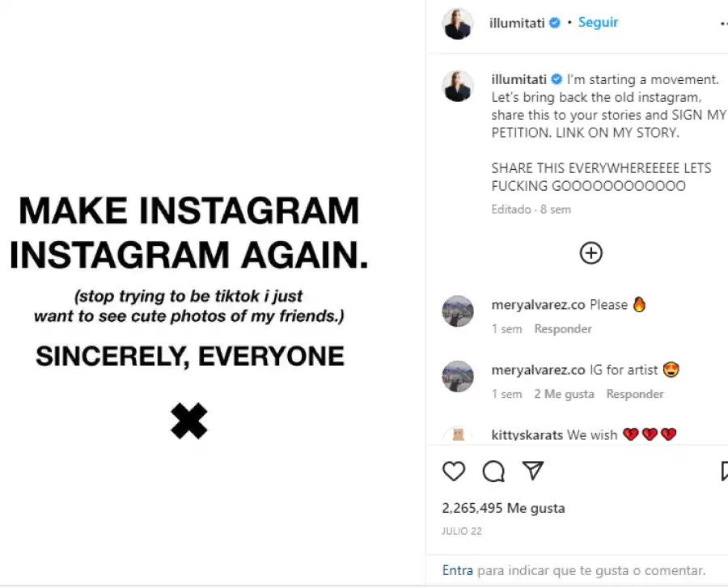
Task: Click Responder under meryalvarez.co's first comment
Action: [x=562, y=328]
